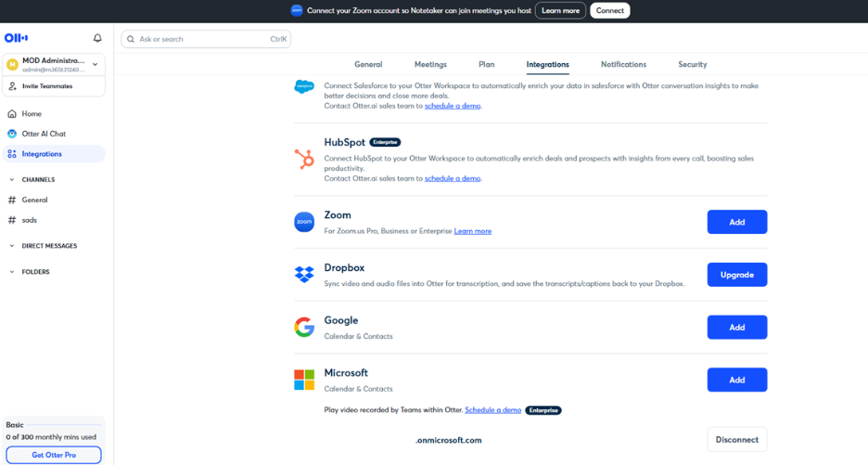Viewport: 868px width, 465px height.
Task: Collapse the CHANNELS section
Action: (x=12, y=179)
